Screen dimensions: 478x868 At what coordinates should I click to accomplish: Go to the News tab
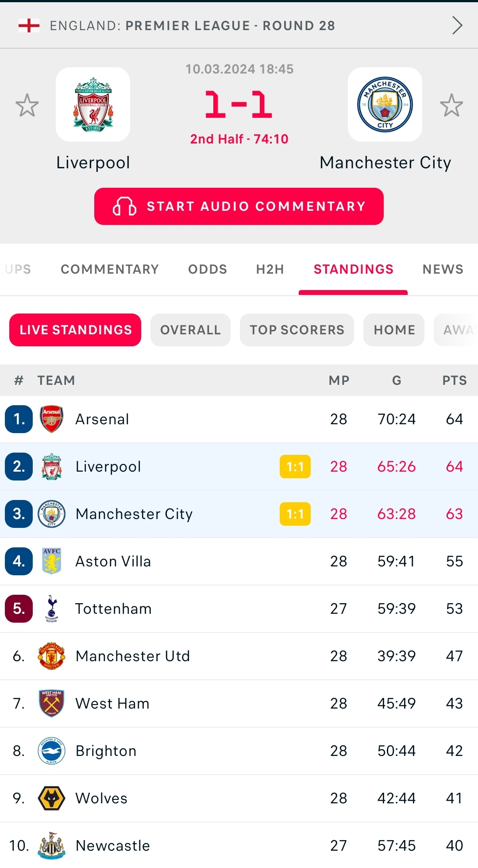tap(443, 269)
